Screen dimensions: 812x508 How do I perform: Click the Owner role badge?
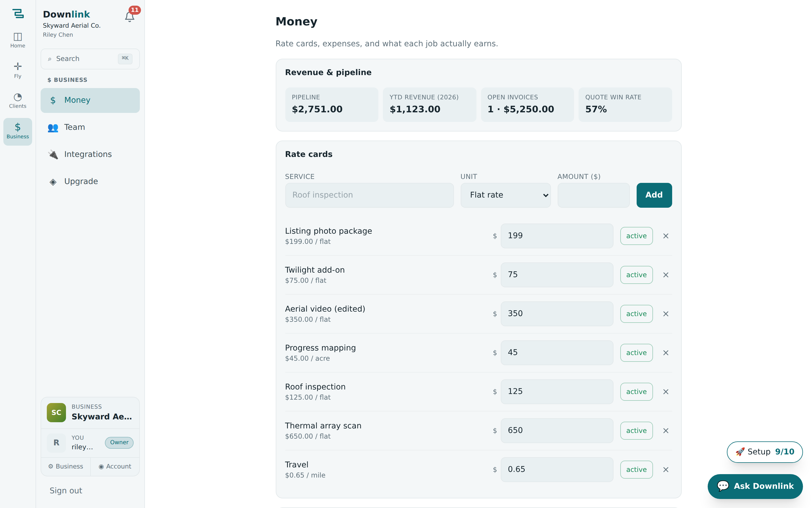coord(119,443)
